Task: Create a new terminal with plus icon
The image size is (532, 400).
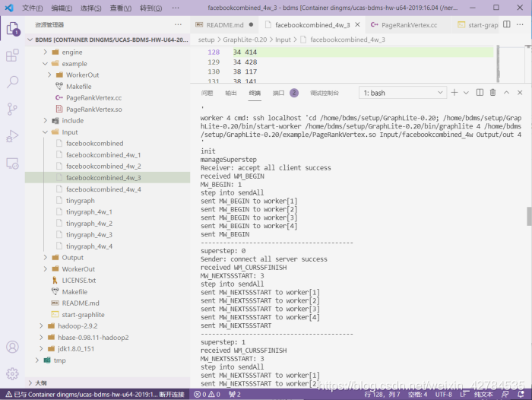Action: pos(454,92)
